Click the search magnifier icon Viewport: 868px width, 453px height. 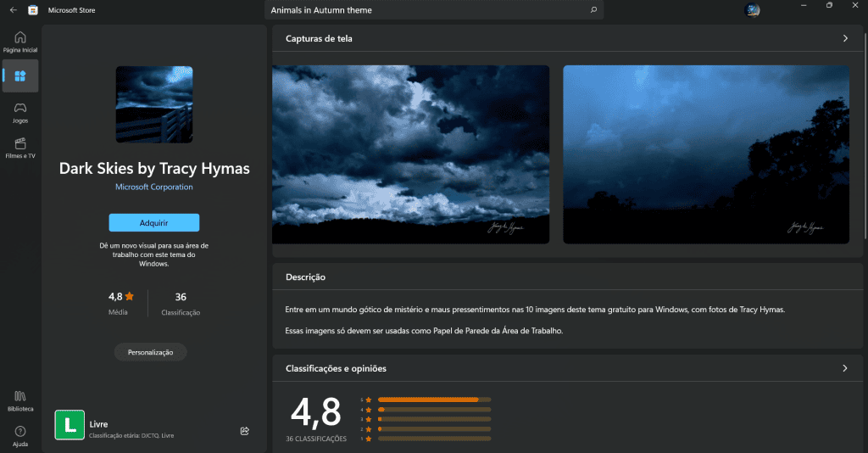[x=593, y=10]
